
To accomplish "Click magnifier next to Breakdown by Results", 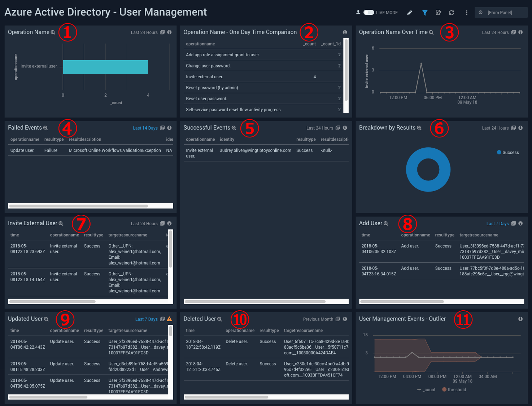I will [419, 128].
